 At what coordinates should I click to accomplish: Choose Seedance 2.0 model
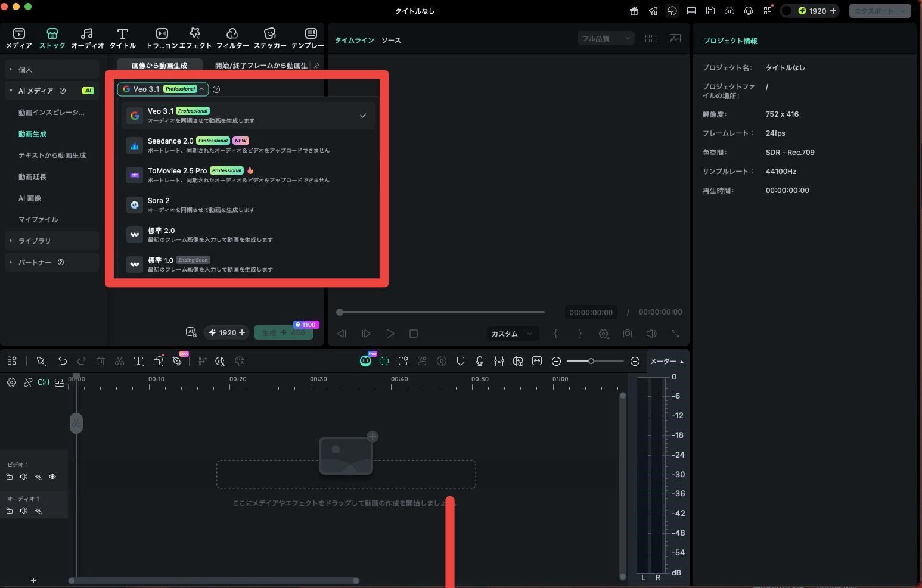click(249, 145)
